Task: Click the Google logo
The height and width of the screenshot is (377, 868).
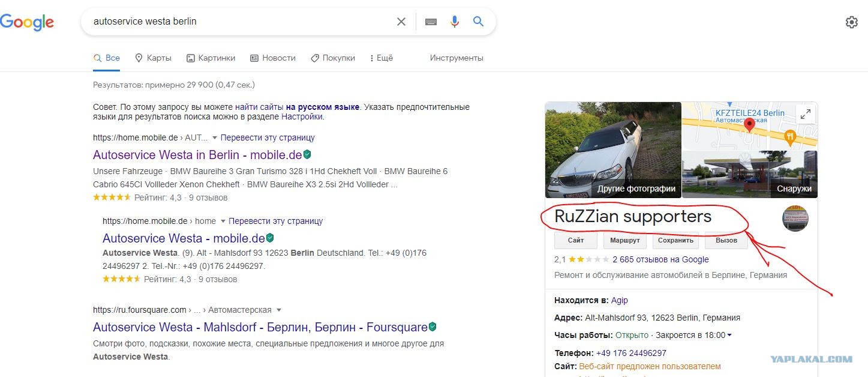Action: point(27,22)
